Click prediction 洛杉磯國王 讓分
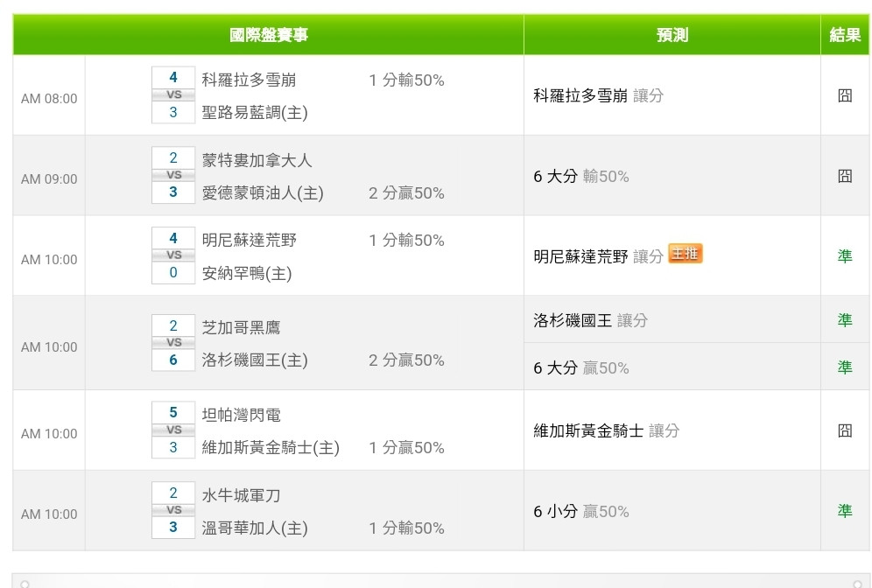This screenshot has height=588, width=872. [591, 320]
